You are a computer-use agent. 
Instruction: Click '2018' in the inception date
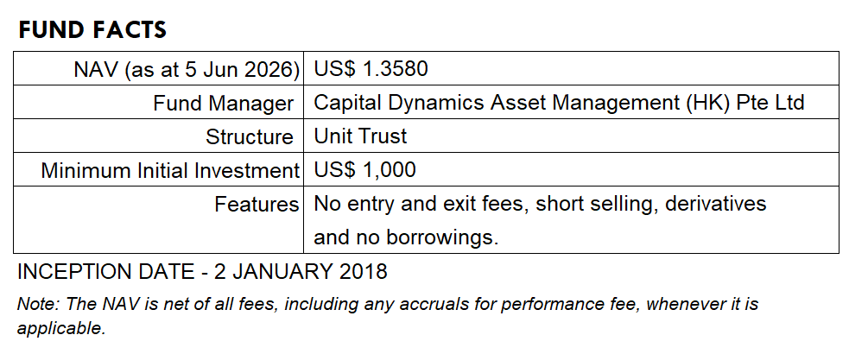click(x=363, y=272)
